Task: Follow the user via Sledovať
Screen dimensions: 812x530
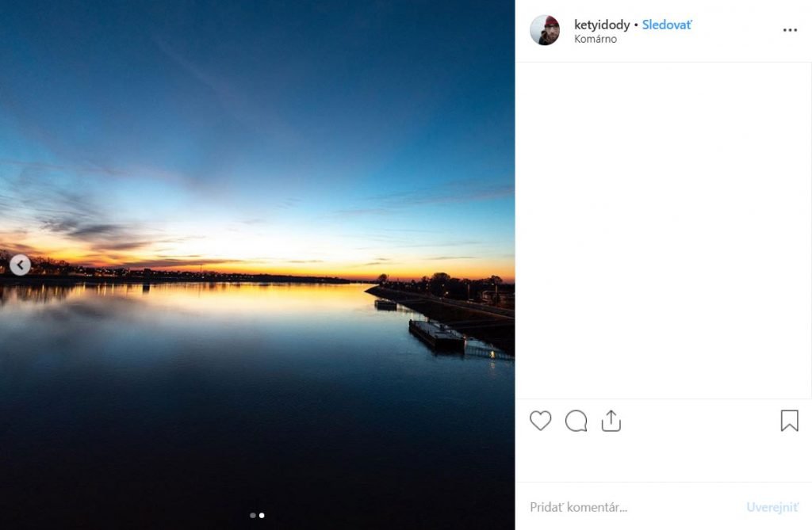Action: pyautogui.click(x=667, y=25)
